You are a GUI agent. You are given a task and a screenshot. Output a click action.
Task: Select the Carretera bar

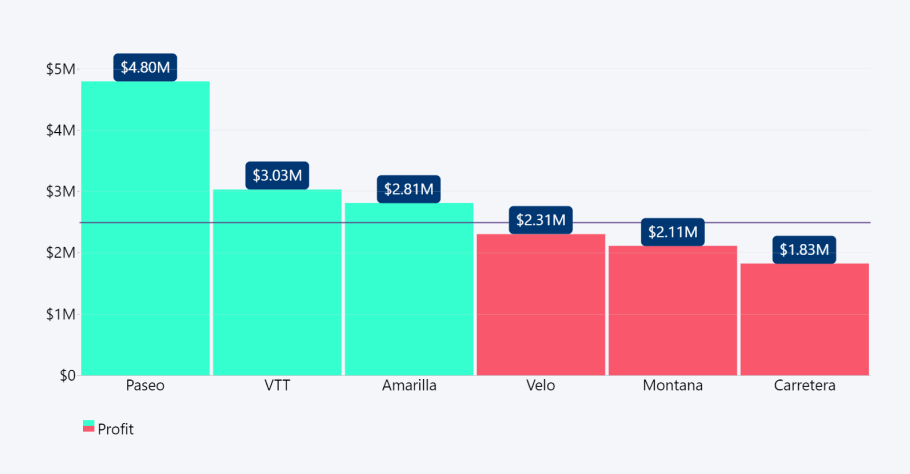804,320
